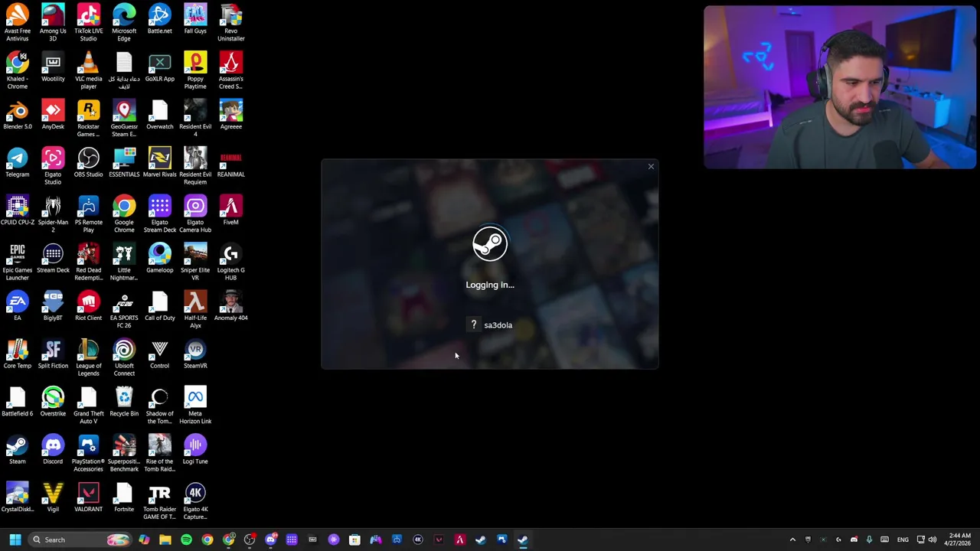Image resolution: width=980 pixels, height=551 pixels.
Task: Click the Discord desktop shortcut icon
Action: pyautogui.click(x=53, y=449)
